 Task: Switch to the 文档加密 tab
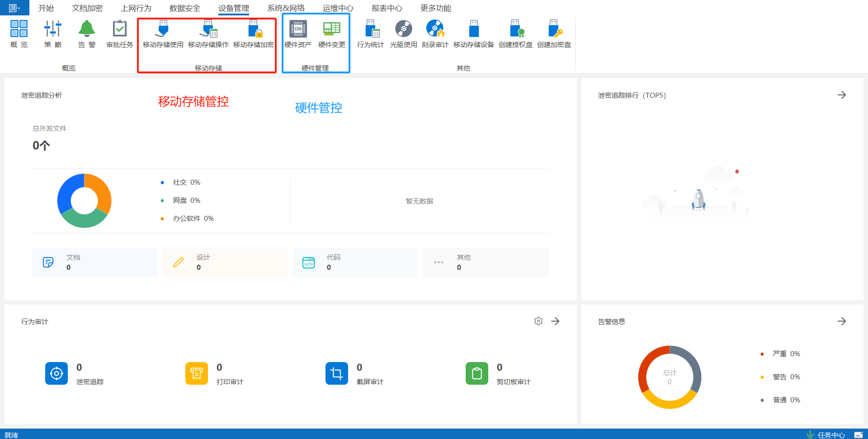tap(87, 8)
